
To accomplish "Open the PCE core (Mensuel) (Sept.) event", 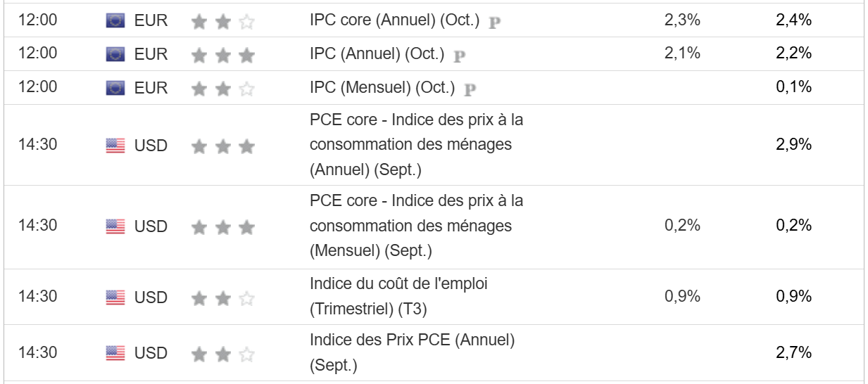I will point(416,226).
